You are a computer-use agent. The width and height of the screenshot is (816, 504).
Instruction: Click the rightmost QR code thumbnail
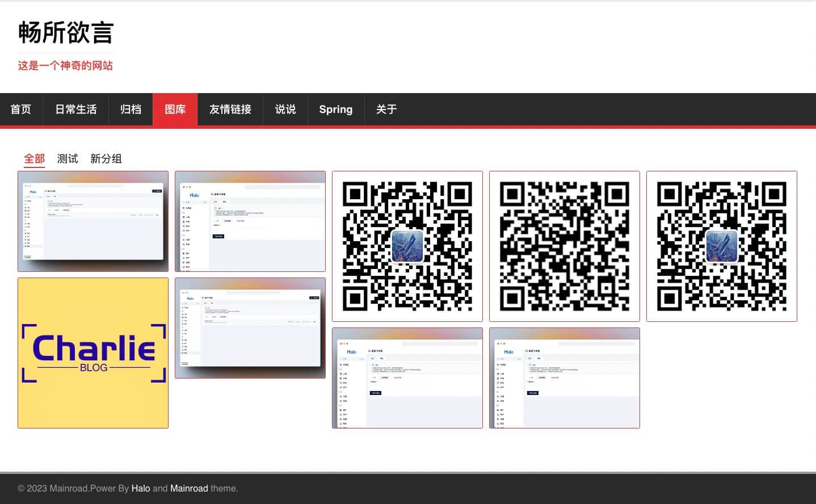pos(721,246)
